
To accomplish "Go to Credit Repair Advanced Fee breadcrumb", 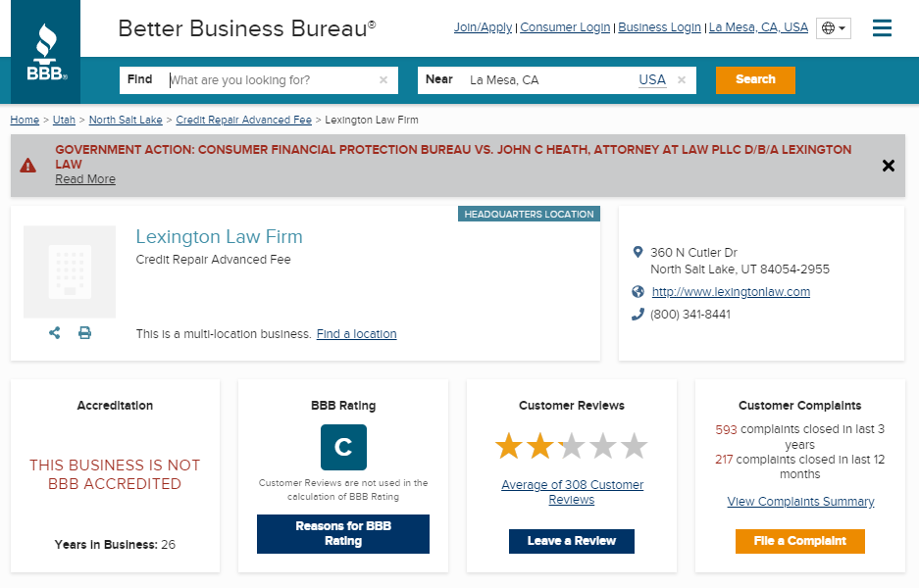I will 244,121.
